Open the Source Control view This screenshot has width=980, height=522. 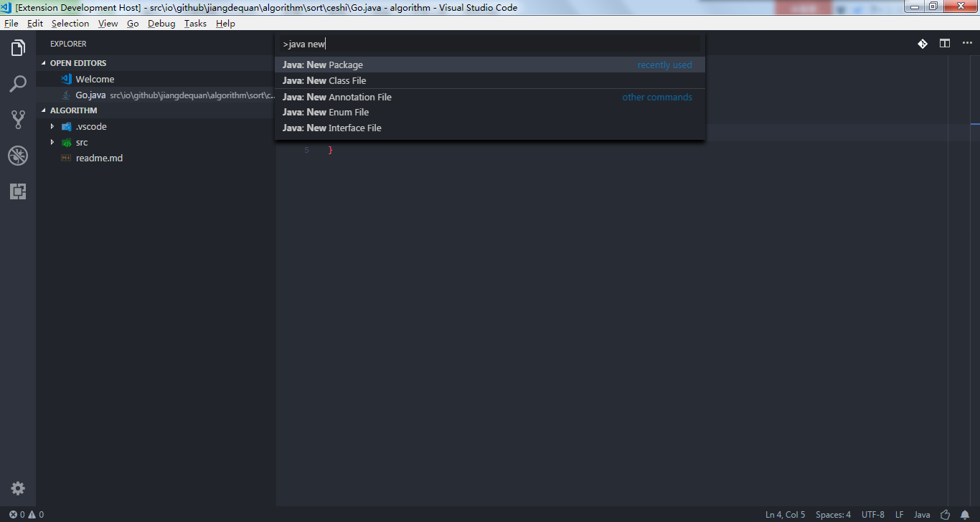pyautogui.click(x=18, y=119)
